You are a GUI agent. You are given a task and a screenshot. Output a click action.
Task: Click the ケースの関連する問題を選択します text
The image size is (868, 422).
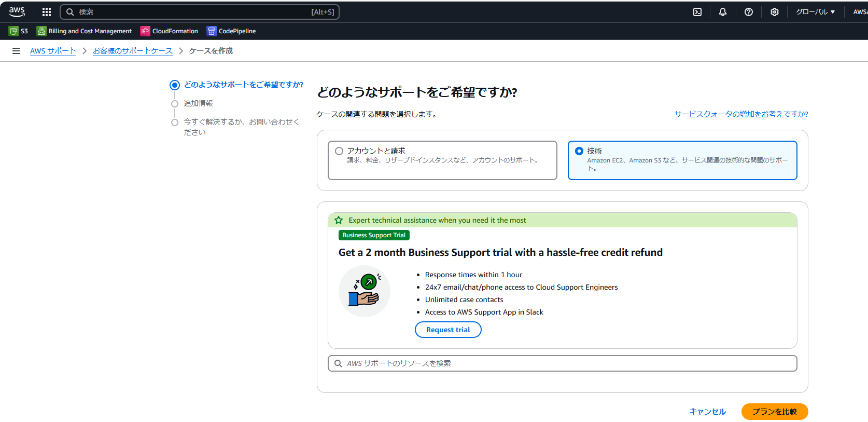377,114
